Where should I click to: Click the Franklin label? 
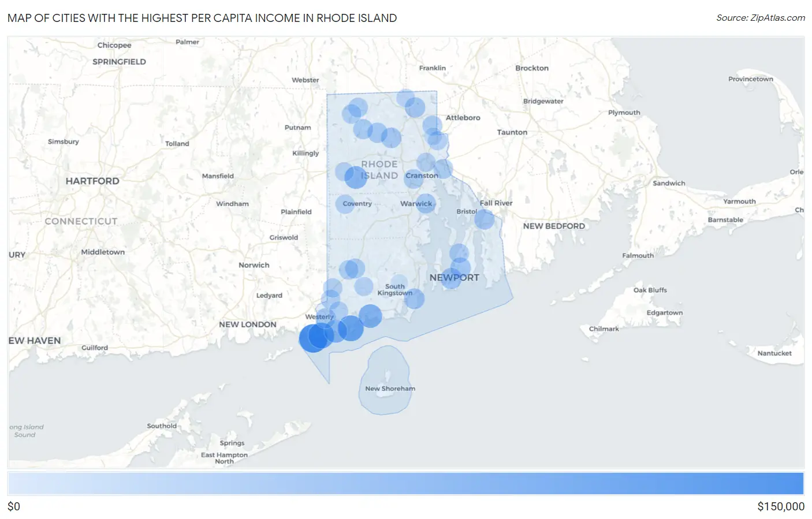[x=432, y=68]
